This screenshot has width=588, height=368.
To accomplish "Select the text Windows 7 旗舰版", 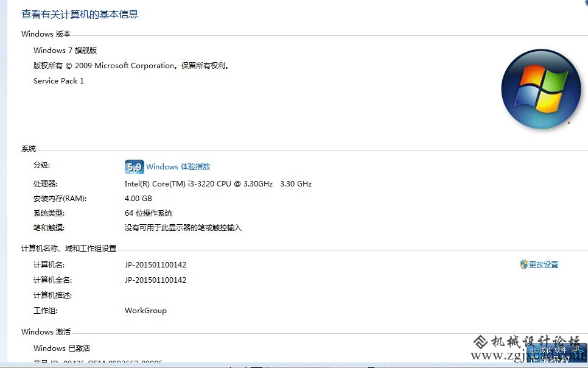I will click(65, 51).
